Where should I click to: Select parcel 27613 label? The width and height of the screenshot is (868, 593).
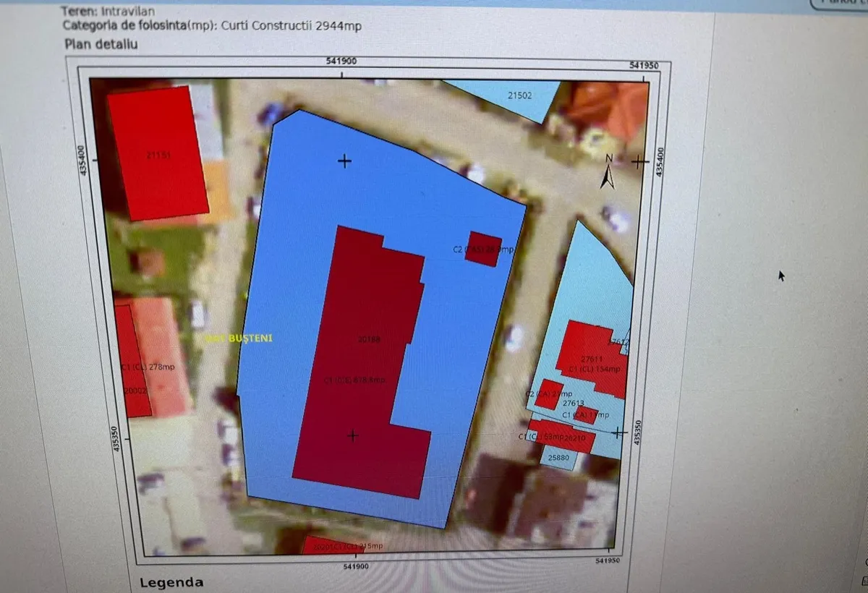tap(573, 404)
